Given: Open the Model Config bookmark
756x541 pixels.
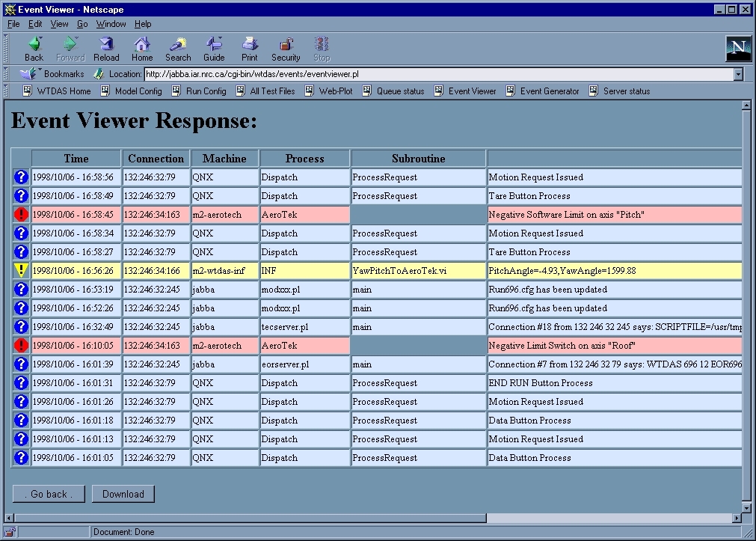Looking at the screenshot, I should coord(132,91).
